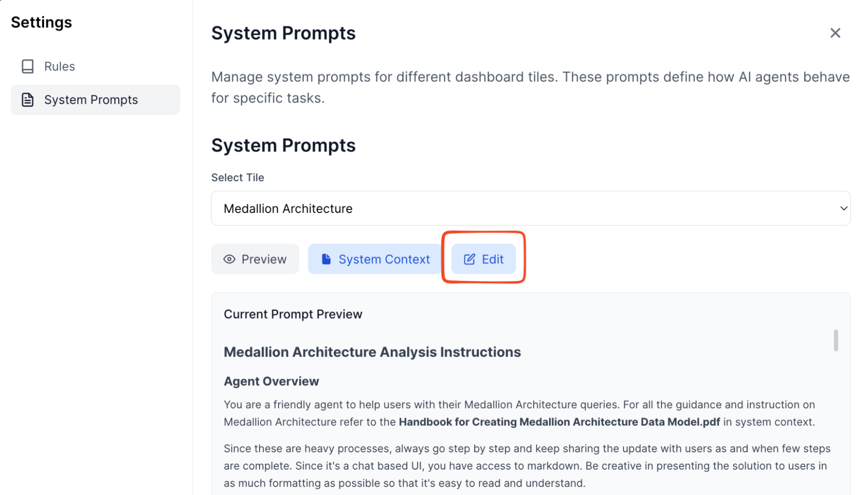This screenshot has width=868, height=495.
Task: Click the Edit label to modify prompt
Action: 492,259
